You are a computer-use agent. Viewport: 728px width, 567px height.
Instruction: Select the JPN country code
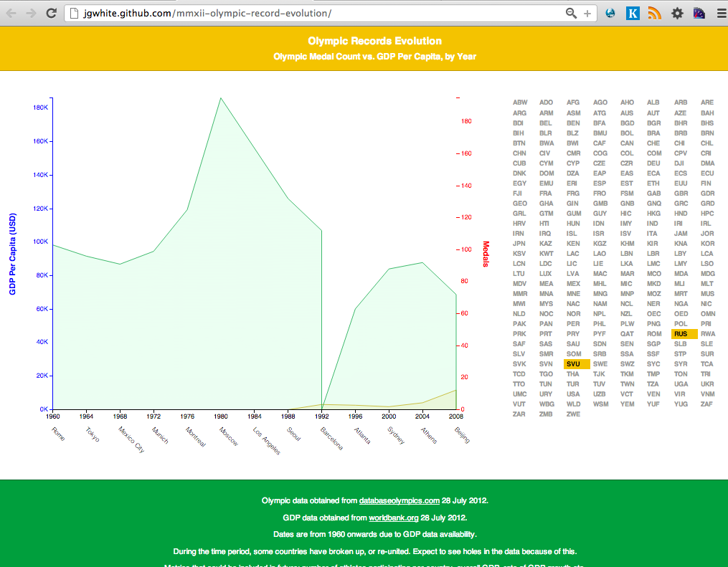[519, 243]
